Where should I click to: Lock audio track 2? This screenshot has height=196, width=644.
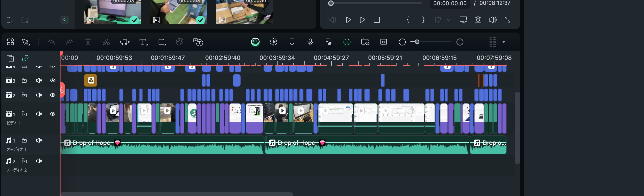coord(24,161)
